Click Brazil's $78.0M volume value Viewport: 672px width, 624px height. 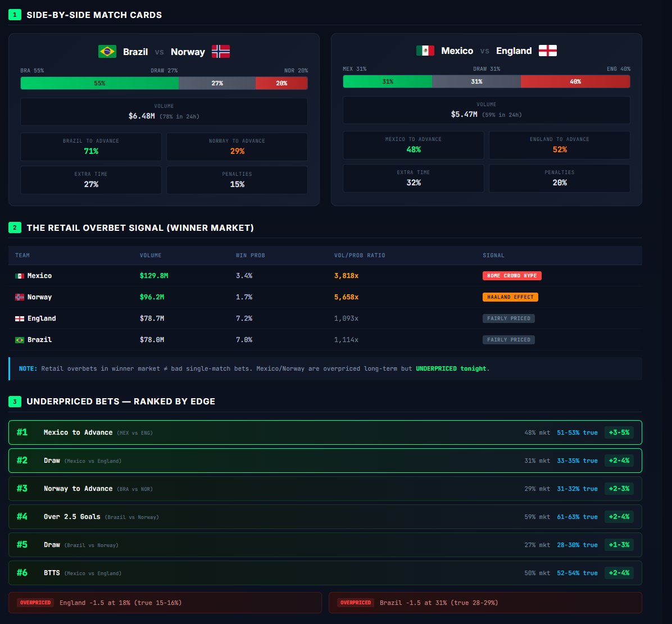152,340
